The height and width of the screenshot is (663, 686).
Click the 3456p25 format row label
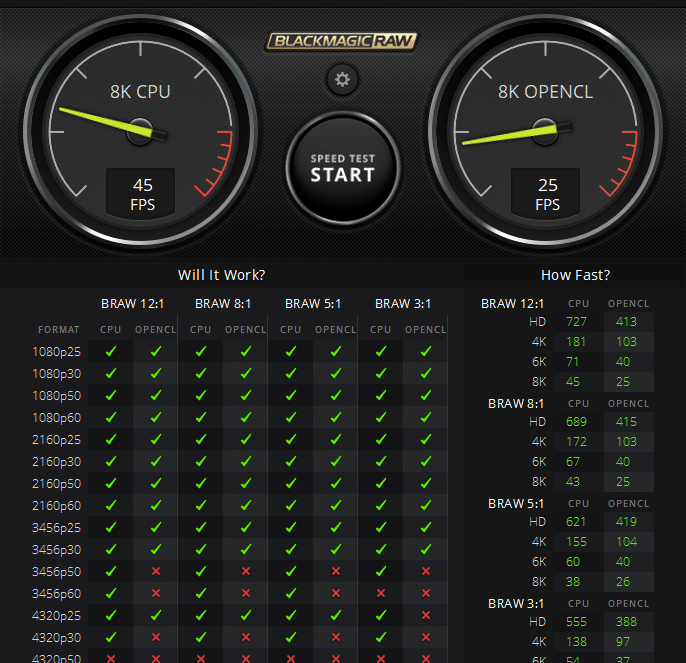point(56,527)
